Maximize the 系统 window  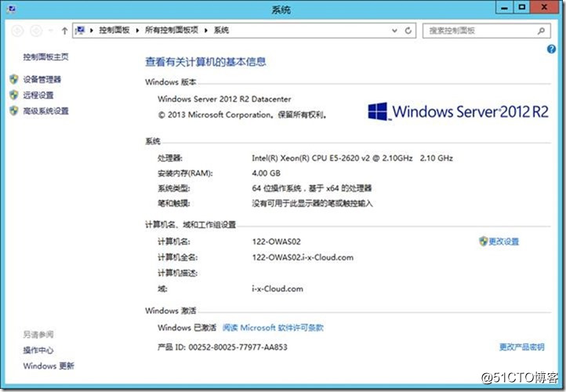522,8
